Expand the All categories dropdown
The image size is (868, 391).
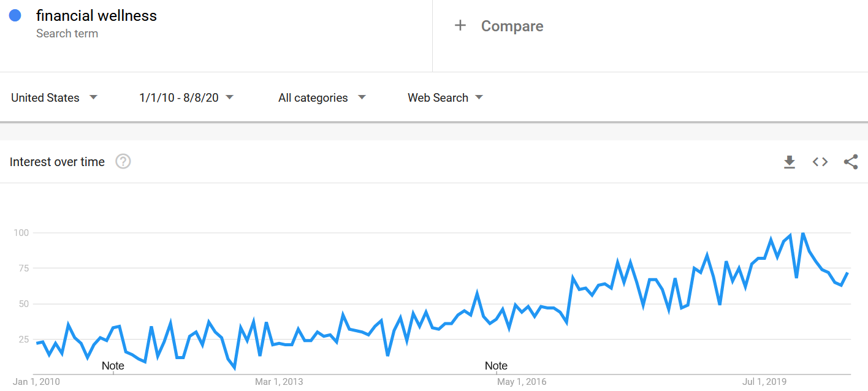[322, 97]
